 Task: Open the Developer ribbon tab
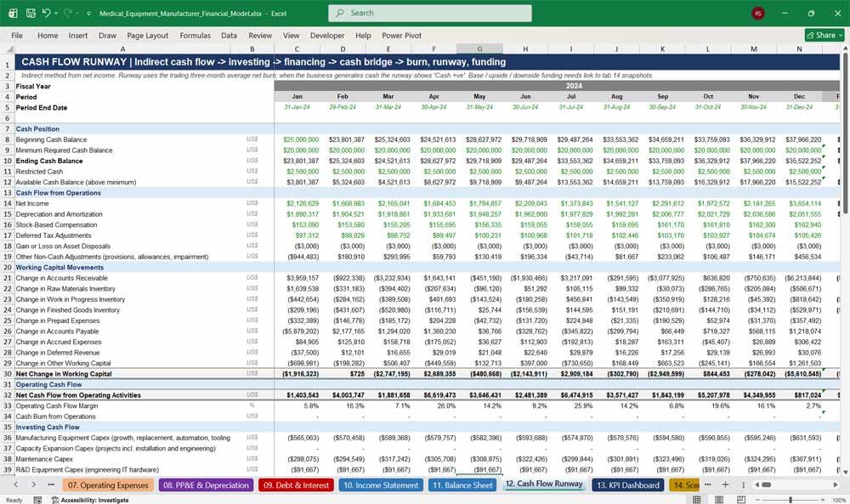pos(327,35)
